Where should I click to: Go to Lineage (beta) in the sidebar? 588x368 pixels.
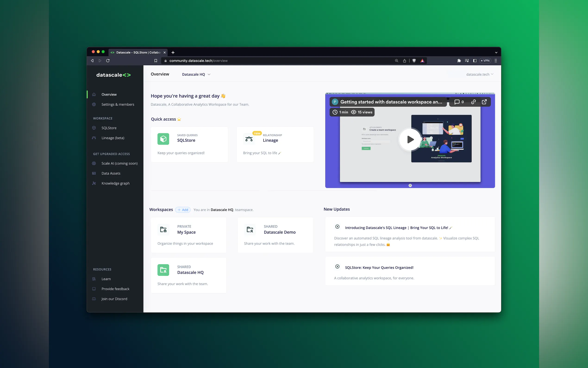113,138
